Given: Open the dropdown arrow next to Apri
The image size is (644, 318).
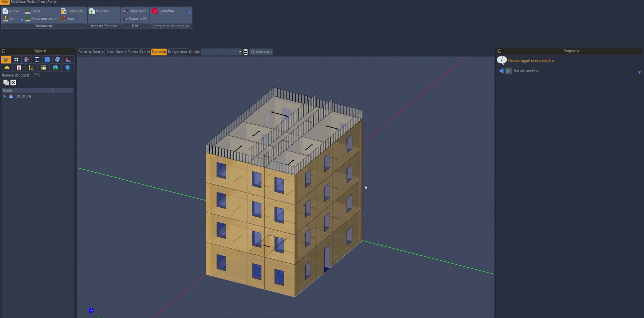Looking at the screenshot, I should tap(22, 20).
